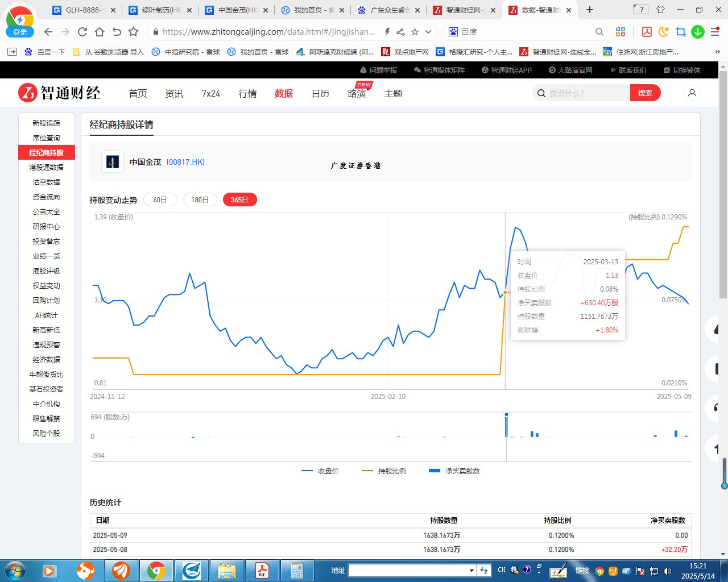
Task: Toggle the 收盘价 legend series
Action: (320, 471)
